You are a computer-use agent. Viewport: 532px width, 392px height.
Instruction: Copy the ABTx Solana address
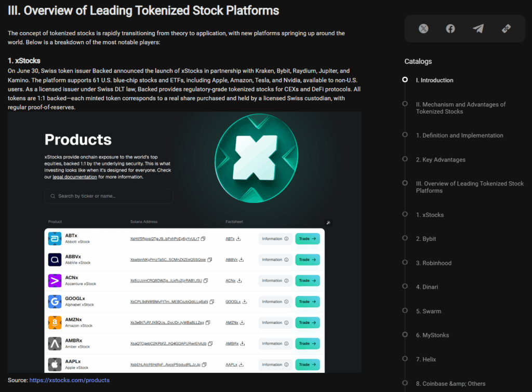click(203, 239)
